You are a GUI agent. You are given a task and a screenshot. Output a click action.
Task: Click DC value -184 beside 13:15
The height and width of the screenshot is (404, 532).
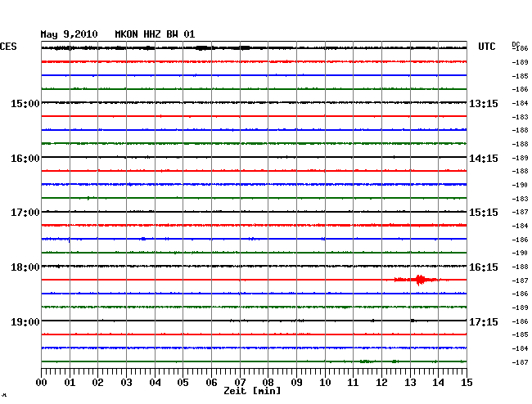coord(520,103)
